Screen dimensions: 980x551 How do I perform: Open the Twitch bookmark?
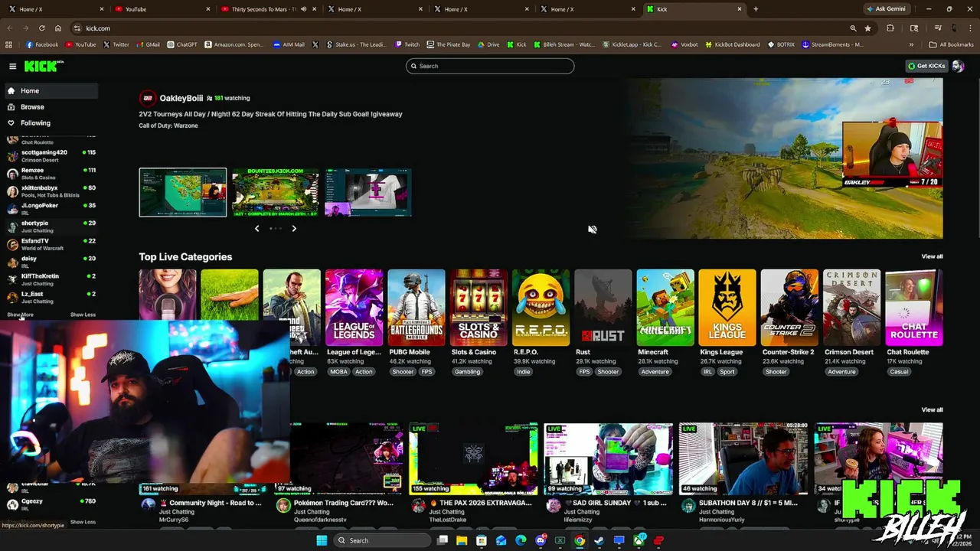click(x=407, y=44)
